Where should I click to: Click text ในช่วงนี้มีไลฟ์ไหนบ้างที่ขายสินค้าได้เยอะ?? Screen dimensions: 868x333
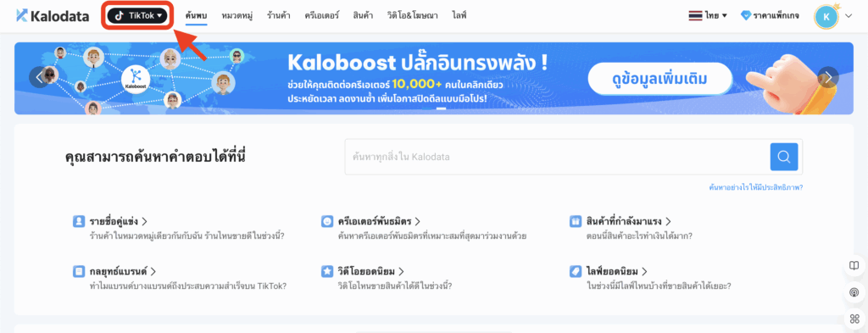659,286
